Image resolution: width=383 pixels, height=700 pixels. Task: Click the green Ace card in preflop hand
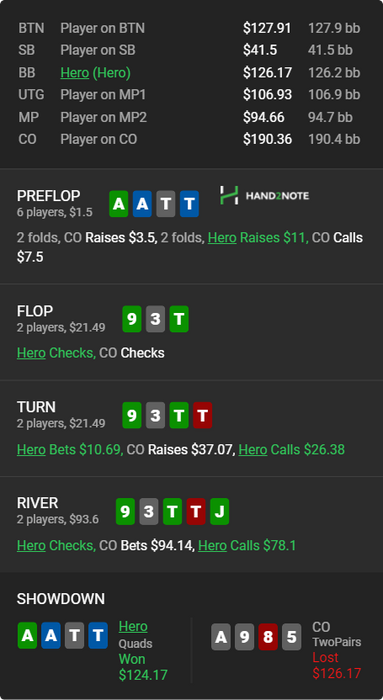pos(119,204)
